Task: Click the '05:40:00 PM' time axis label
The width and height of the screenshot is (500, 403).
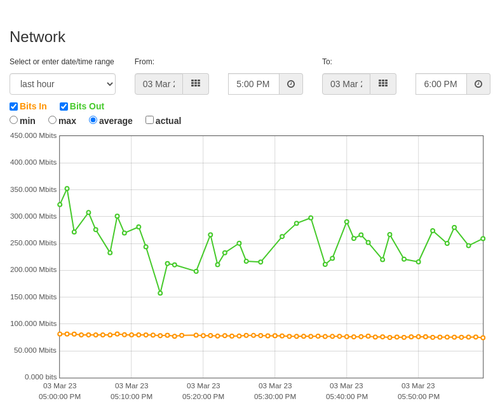Action: tap(347, 397)
